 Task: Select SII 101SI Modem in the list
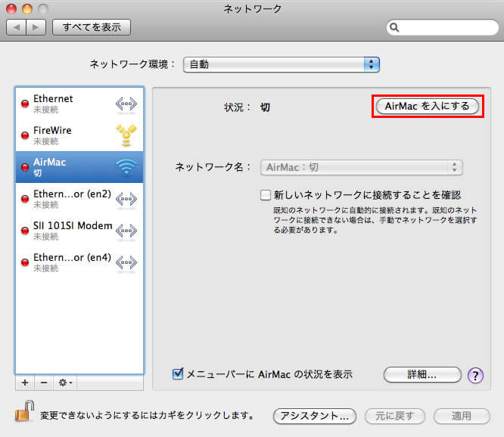coord(79,231)
